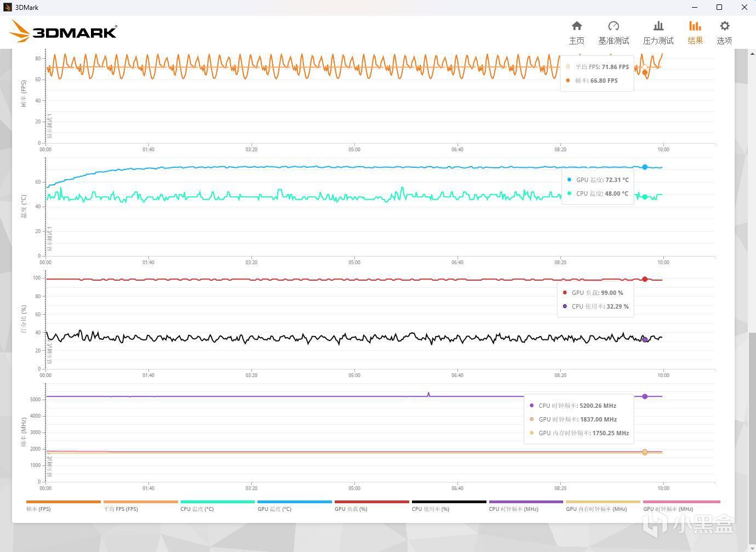Open the 压力测试 stress test section

pos(658,33)
